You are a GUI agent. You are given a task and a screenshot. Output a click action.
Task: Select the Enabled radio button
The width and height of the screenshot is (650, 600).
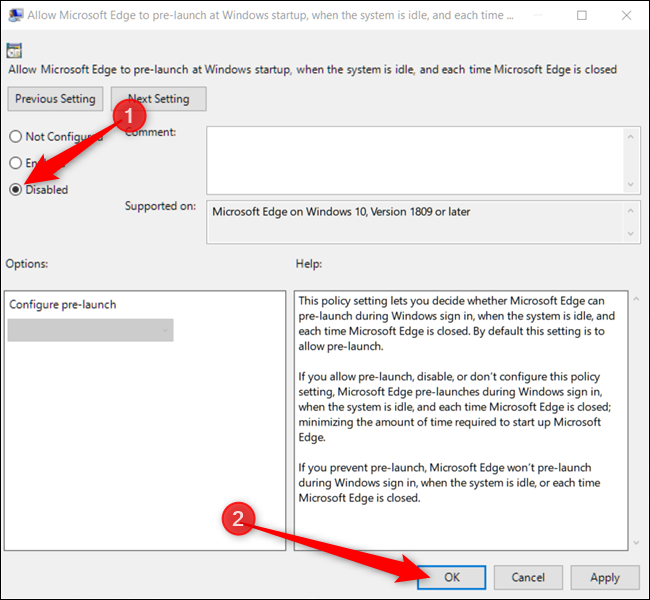pos(16,163)
